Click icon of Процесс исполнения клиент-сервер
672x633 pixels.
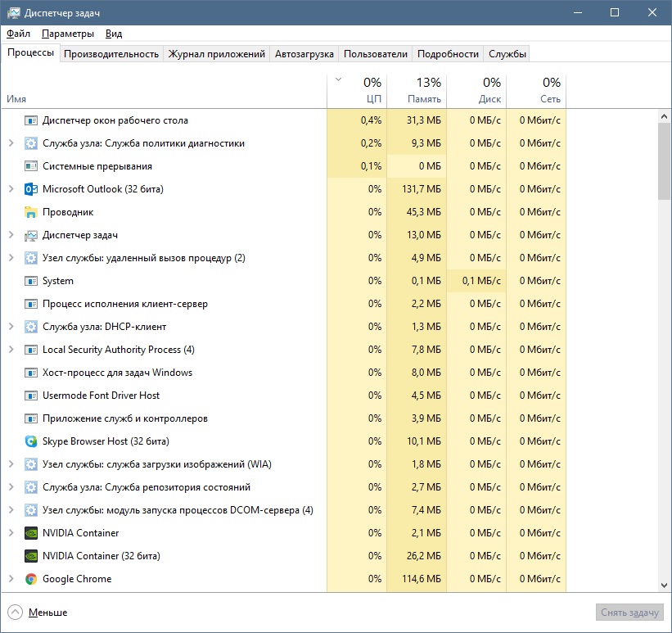(31, 304)
